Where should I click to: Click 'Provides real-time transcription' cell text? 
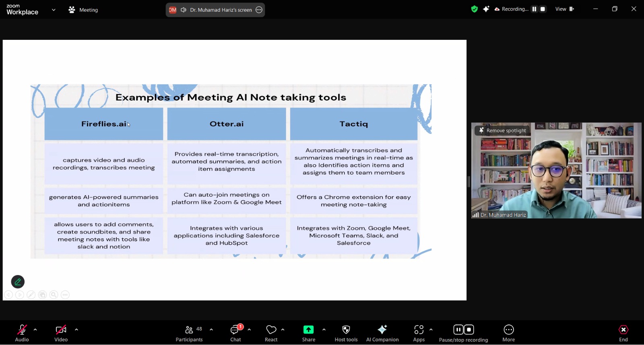tap(227, 161)
